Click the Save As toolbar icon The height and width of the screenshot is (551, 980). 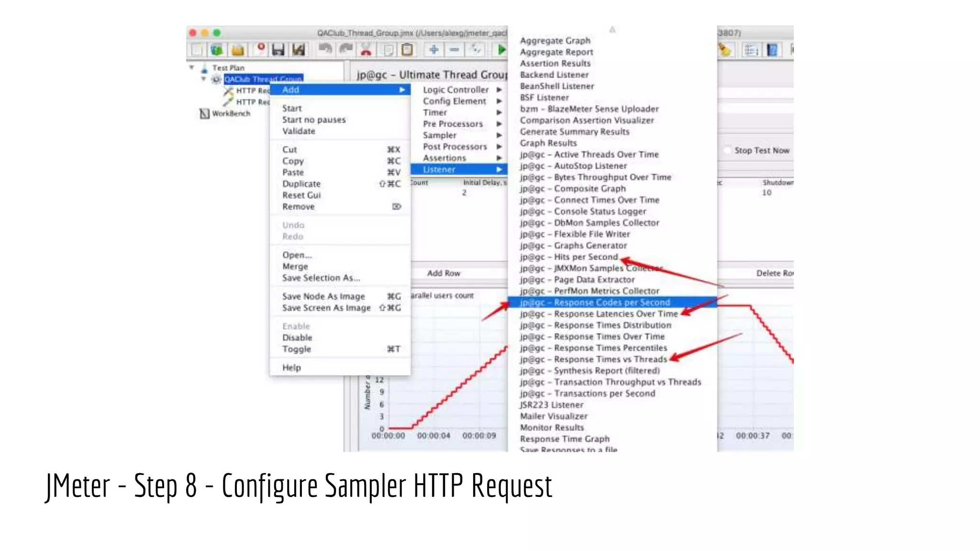coord(299,50)
